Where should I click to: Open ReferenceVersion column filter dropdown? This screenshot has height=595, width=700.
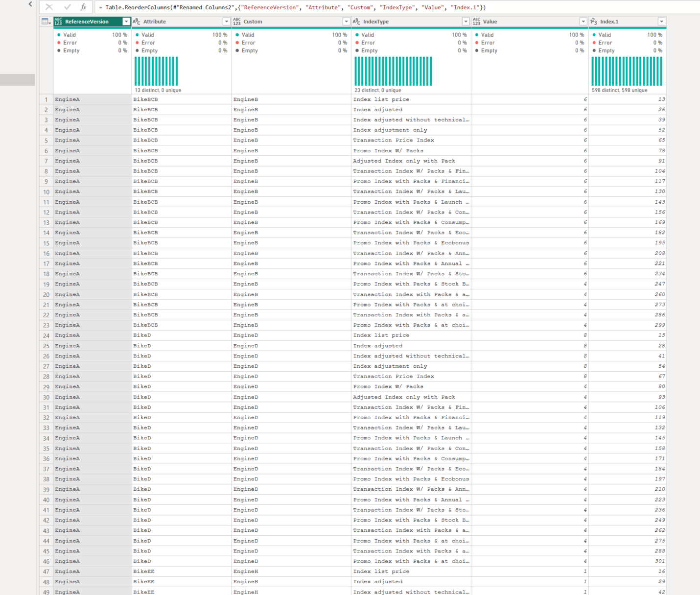point(126,22)
